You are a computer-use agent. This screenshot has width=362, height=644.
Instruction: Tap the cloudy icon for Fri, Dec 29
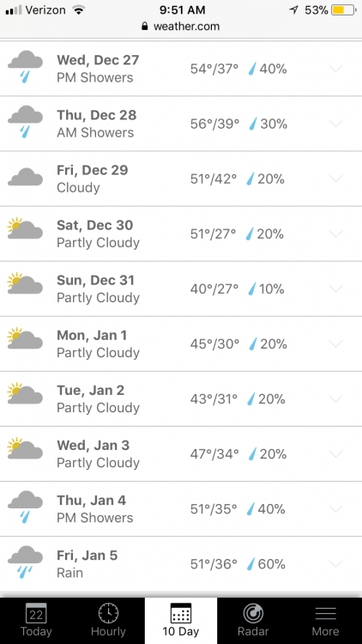coord(25,177)
